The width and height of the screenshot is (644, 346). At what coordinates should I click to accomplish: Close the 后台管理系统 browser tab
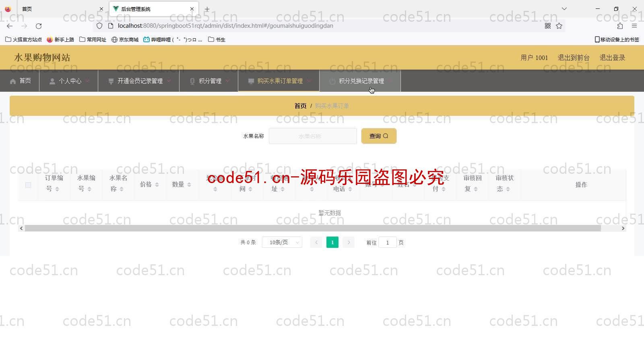[x=192, y=9]
